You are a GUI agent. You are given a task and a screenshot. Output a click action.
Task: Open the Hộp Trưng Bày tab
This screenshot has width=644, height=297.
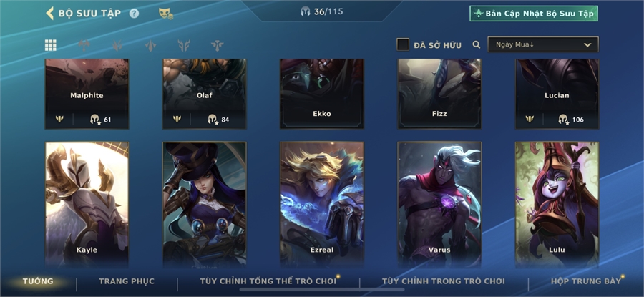coord(585,281)
